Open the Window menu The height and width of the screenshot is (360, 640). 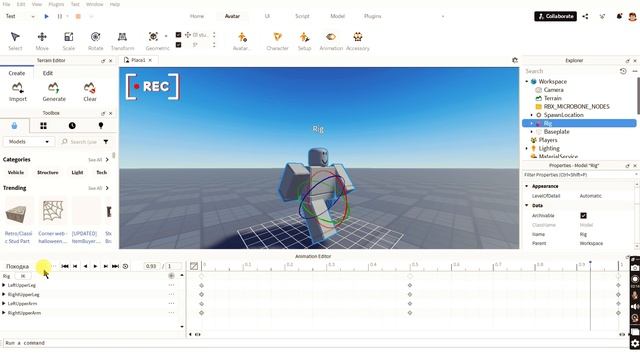click(x=94, y=4)
